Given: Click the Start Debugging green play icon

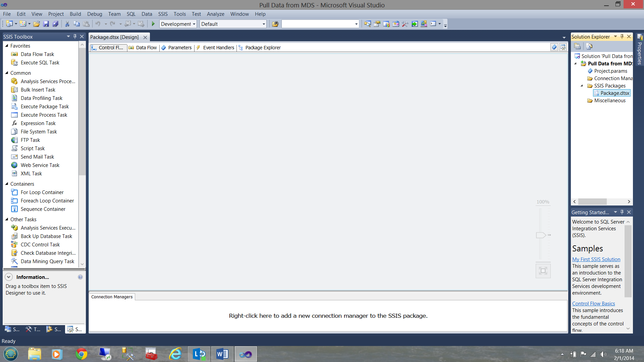Looking at the screenshot, I should pyautogui.click(x=153, y=24).
